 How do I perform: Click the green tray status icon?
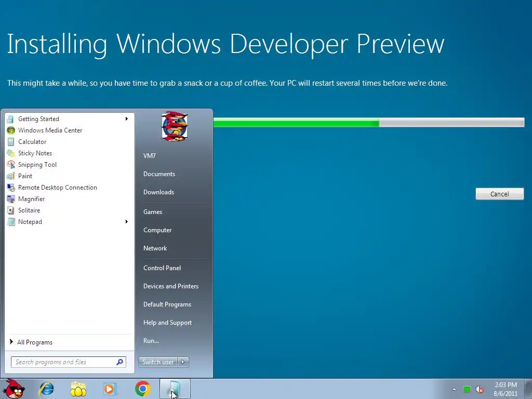[467, 389]
